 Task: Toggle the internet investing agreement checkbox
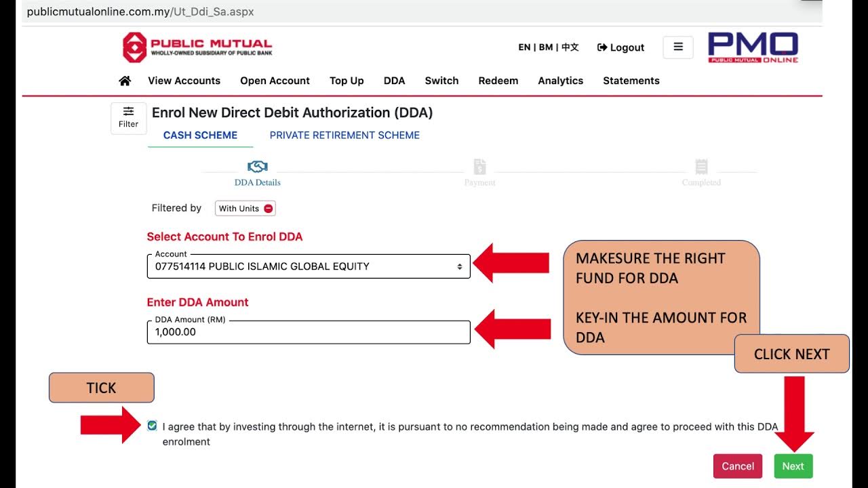pyautogui.click(x=152, y=426)
